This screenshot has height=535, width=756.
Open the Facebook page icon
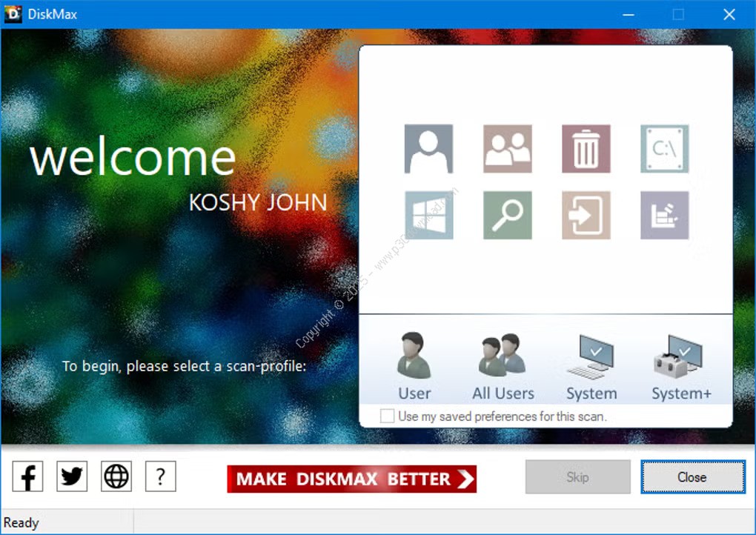click(28, 476)
